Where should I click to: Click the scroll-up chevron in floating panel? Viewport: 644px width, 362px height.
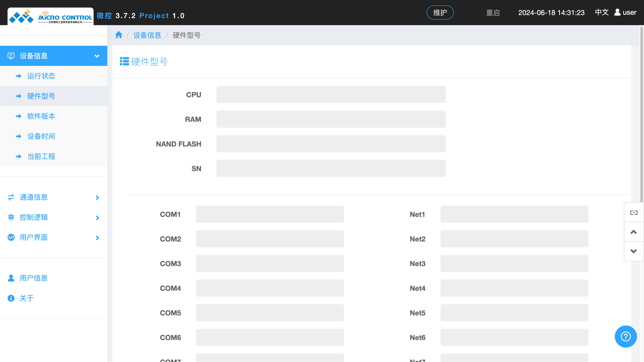(633, 232)
